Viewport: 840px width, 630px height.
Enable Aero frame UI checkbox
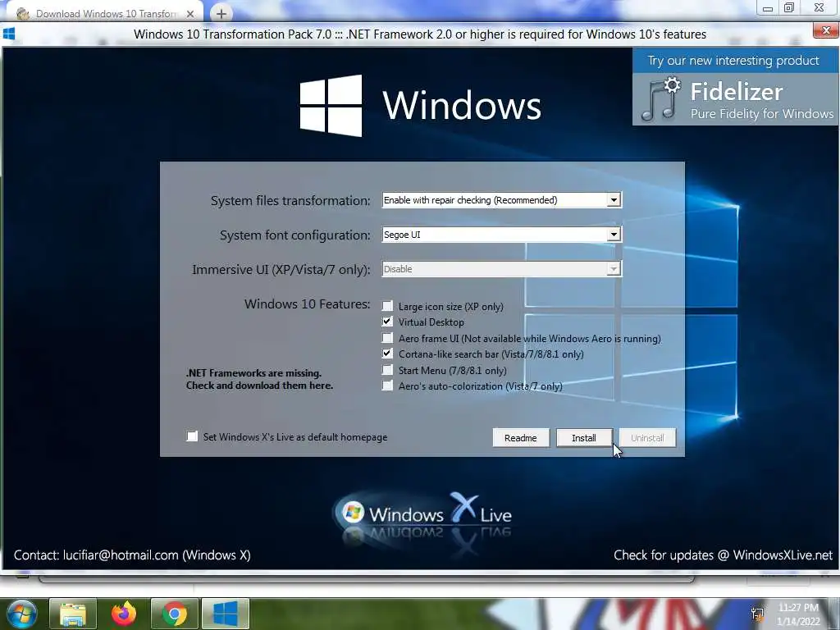coord(387,338)
